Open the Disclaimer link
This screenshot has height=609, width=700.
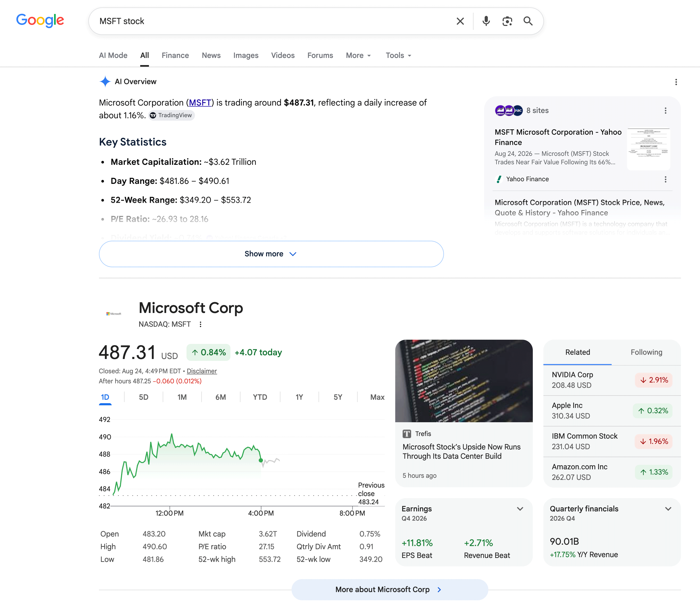point(202,371)
